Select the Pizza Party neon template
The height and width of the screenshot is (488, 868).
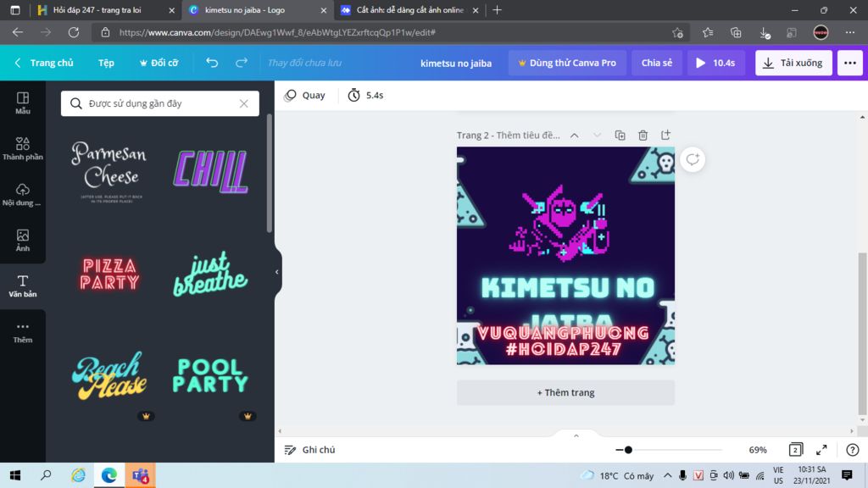109,274
